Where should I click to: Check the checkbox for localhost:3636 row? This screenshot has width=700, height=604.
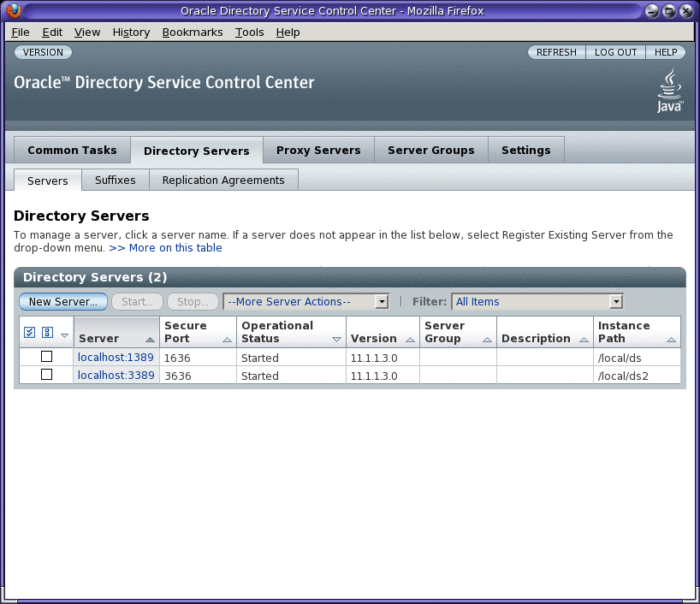pos(47,375)
